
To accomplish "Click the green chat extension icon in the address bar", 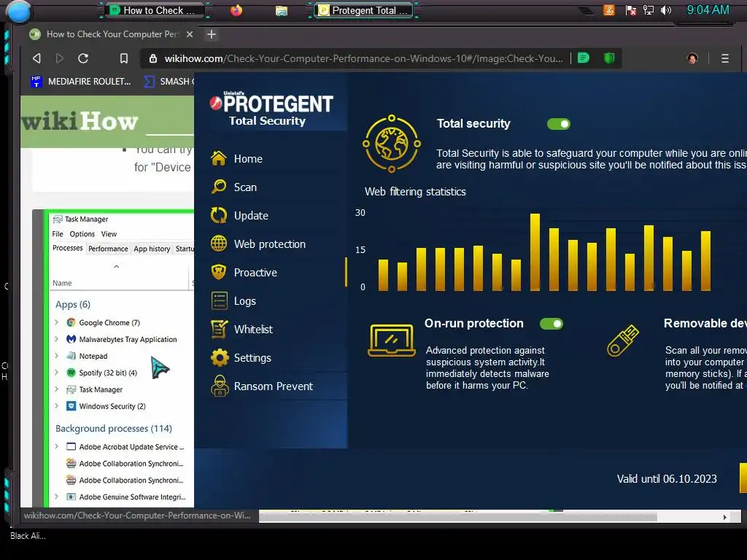I will click(x=584, y=58).
